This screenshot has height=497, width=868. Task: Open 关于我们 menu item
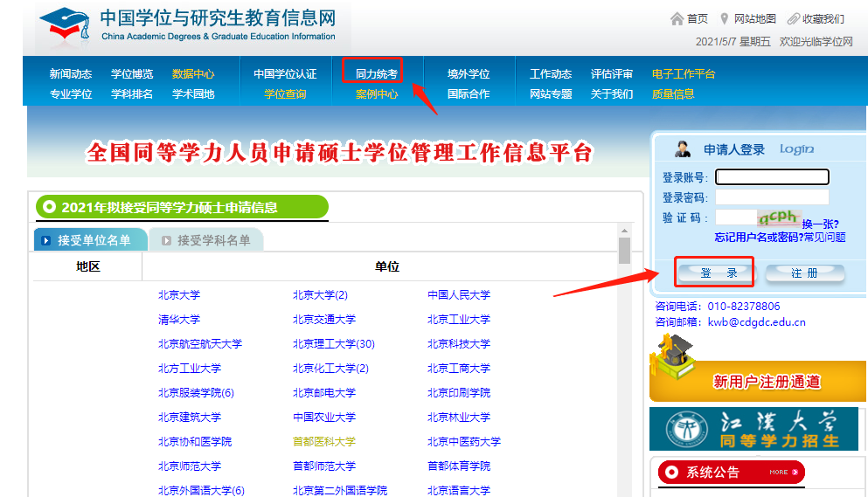coord(611,94)
